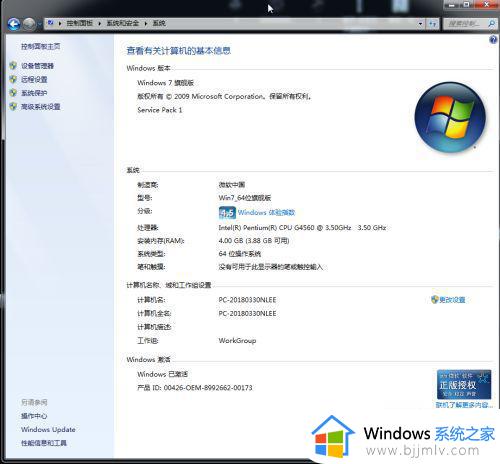Click the model text Win7_64位旗舰版
Image resolution: width=500 pixels, height=464 pixels.
(245, 198)
